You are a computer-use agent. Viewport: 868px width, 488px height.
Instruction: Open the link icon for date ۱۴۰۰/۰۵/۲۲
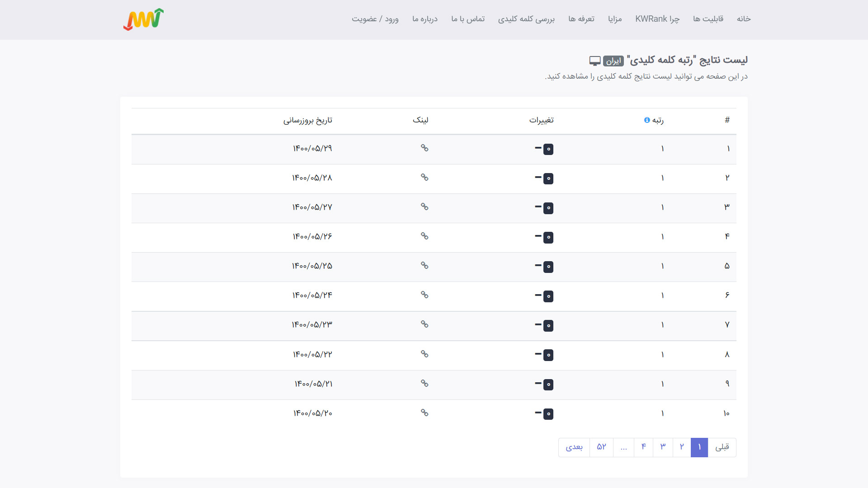point(425,354)
